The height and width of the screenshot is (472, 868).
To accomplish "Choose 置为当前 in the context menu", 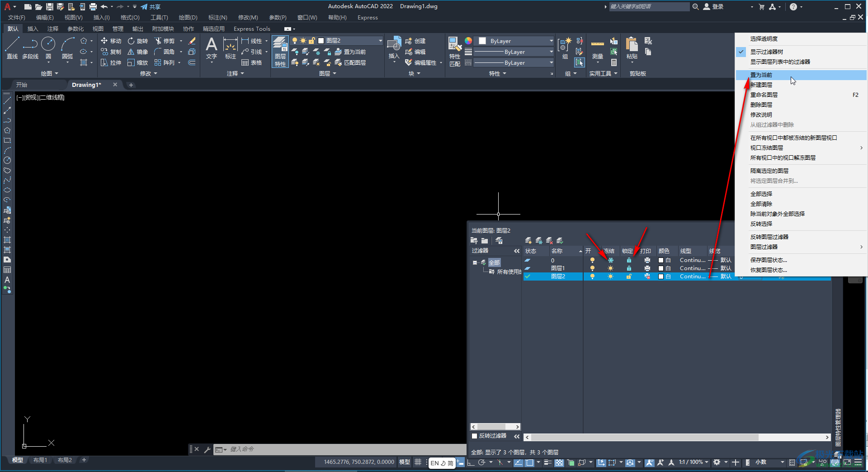I will 801,75.
